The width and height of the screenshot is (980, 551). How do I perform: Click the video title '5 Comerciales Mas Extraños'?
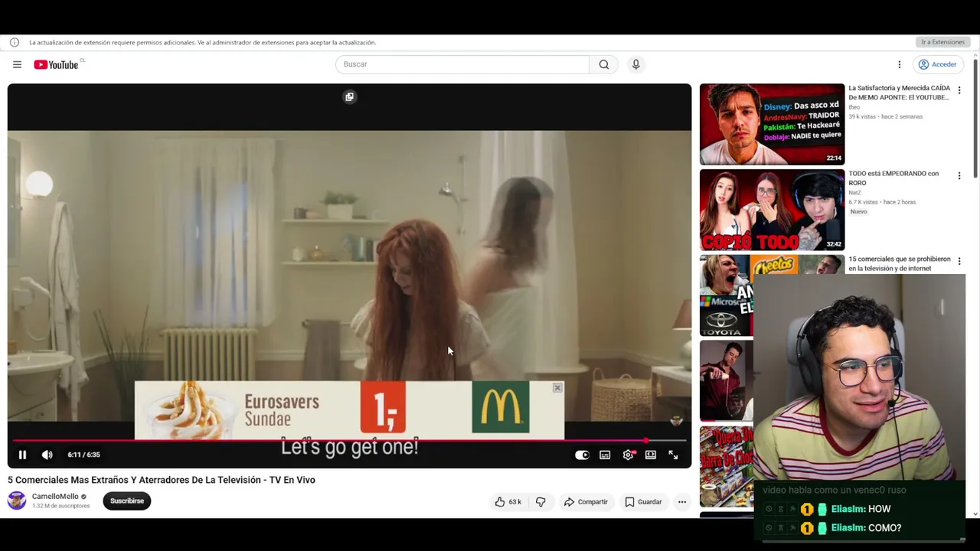pyautogui.click(x=162, y=480)
